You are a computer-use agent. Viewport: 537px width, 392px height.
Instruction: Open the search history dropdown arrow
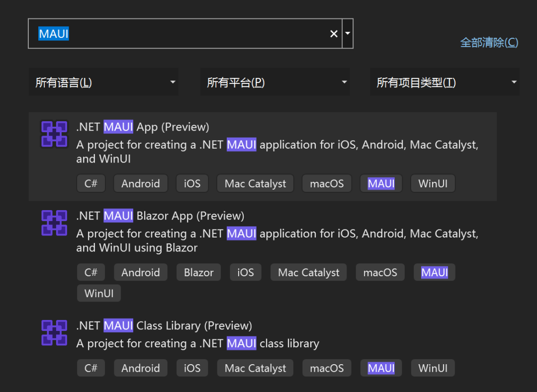point(348,33)
